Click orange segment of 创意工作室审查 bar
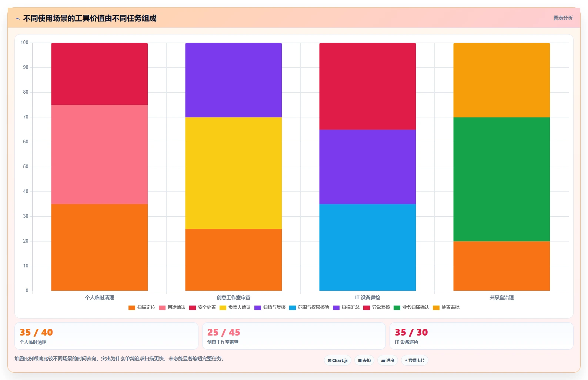 pos(233,260)
